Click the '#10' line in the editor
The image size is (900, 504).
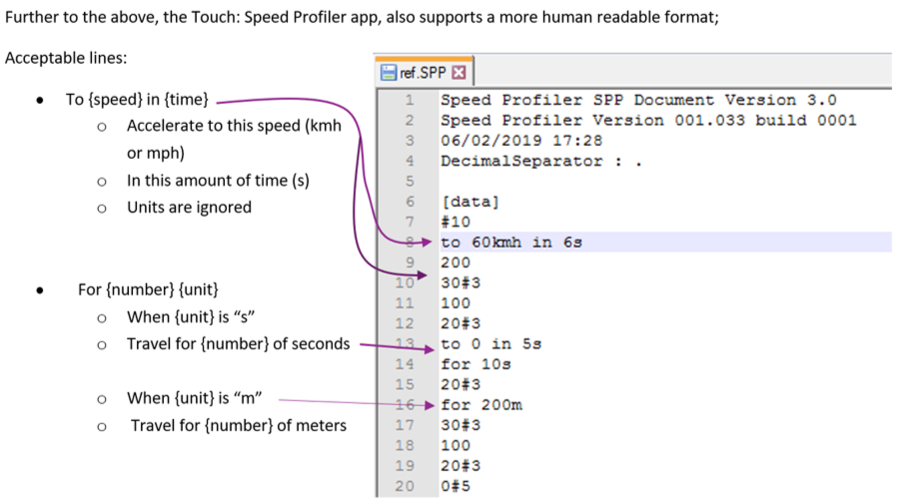pos(455,222)
